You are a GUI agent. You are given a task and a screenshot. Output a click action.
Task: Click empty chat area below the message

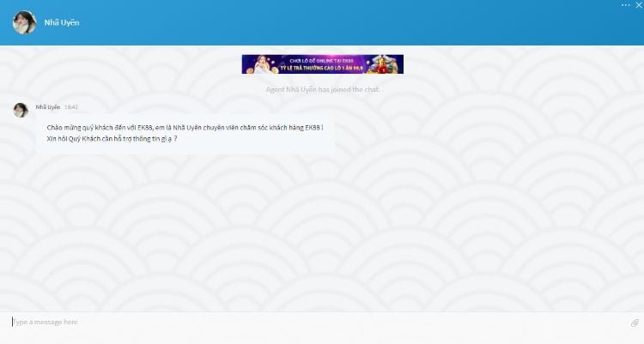click(322, 232)
